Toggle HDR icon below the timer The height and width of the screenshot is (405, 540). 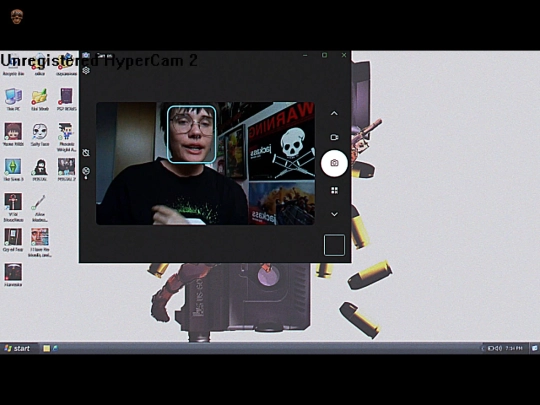pyautogui.click(x=86, y=172)
